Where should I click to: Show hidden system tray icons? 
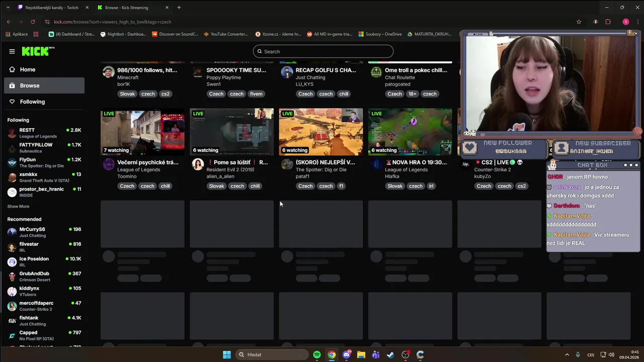[x=567, y=354]
